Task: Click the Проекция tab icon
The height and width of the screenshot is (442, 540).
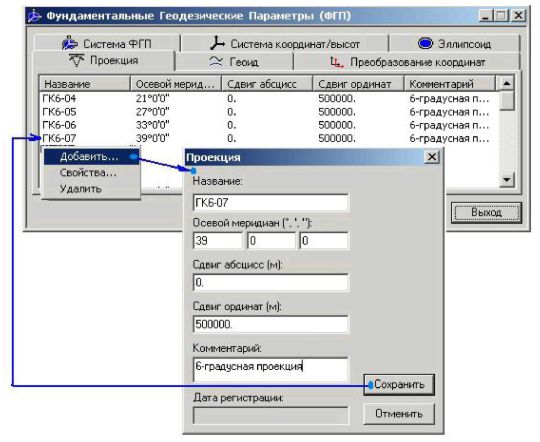Action: pos(76,61)
